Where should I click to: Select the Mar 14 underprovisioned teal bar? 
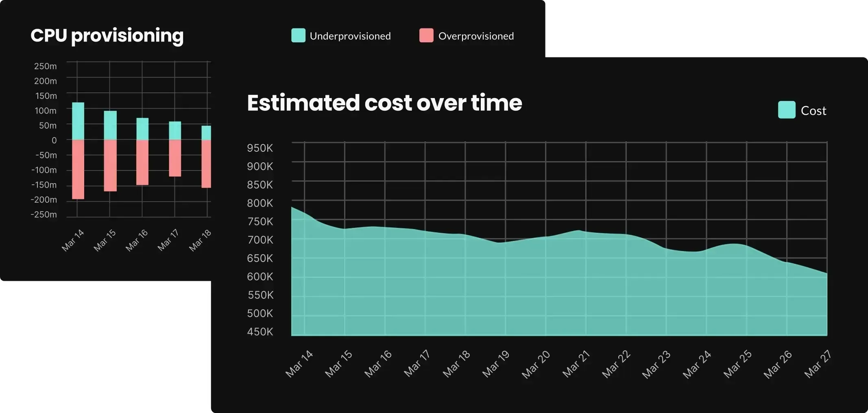78,121
